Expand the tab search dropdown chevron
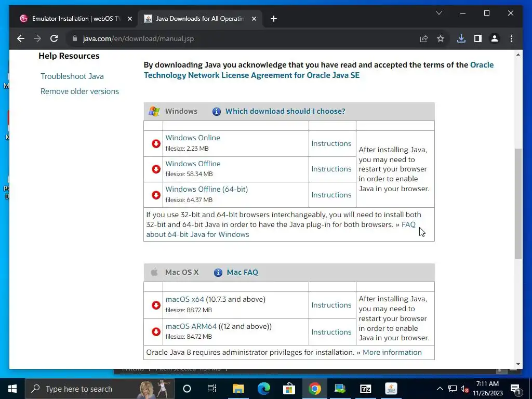The height and width of the screenshot is (399, 532). pos(438,13)
